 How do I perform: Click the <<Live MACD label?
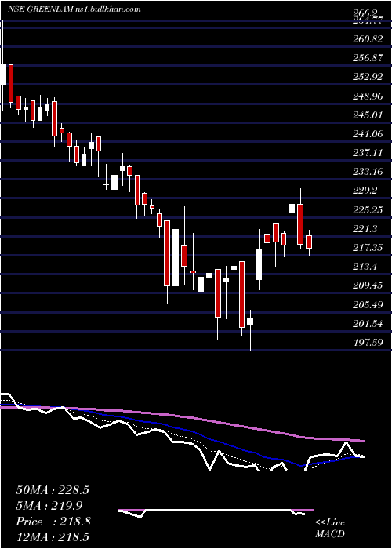tap(330, 529)
